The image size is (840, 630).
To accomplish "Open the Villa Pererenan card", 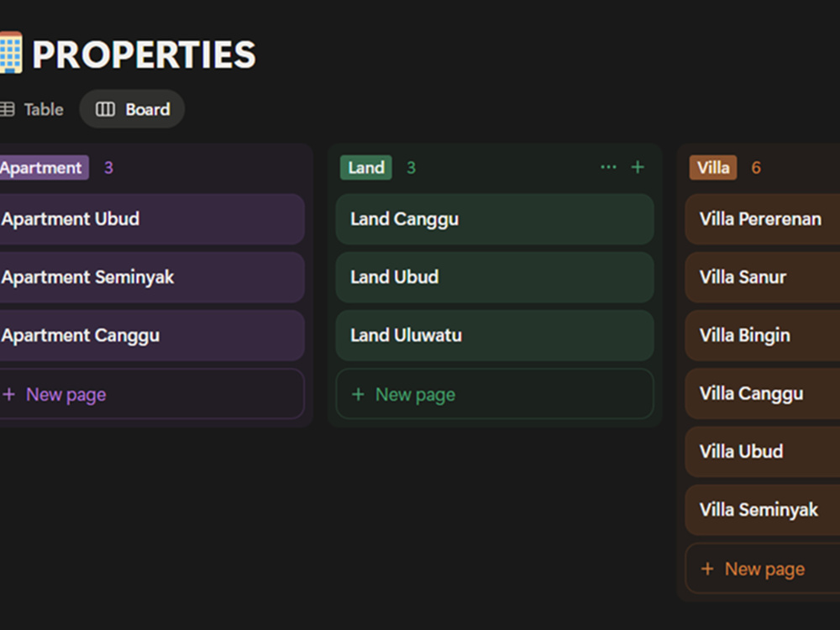I will pyautogui.click(x=763, y=219).
